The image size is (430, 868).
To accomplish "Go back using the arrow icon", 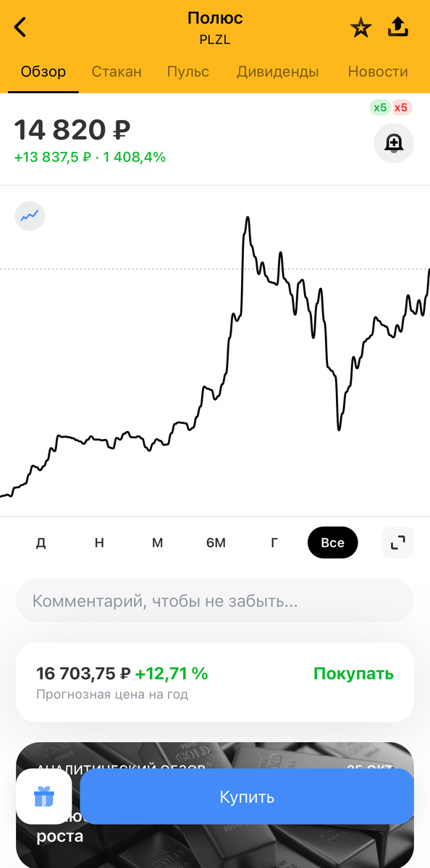I will click(x=20, y=26).
